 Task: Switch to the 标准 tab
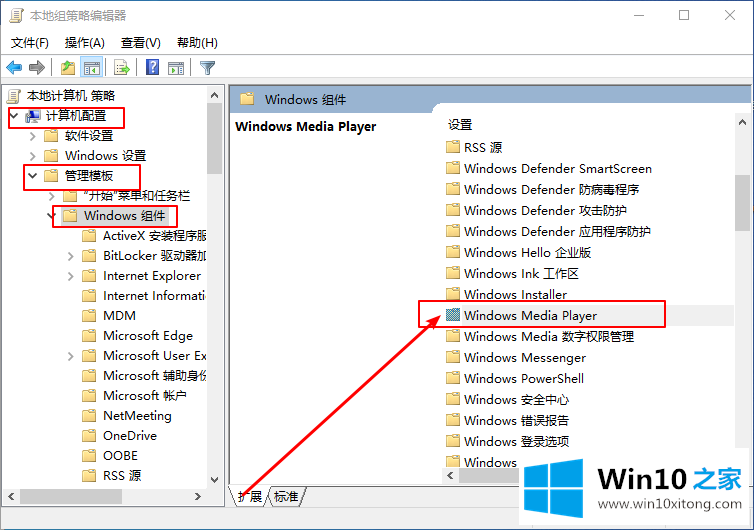click(x=287, y=496)
